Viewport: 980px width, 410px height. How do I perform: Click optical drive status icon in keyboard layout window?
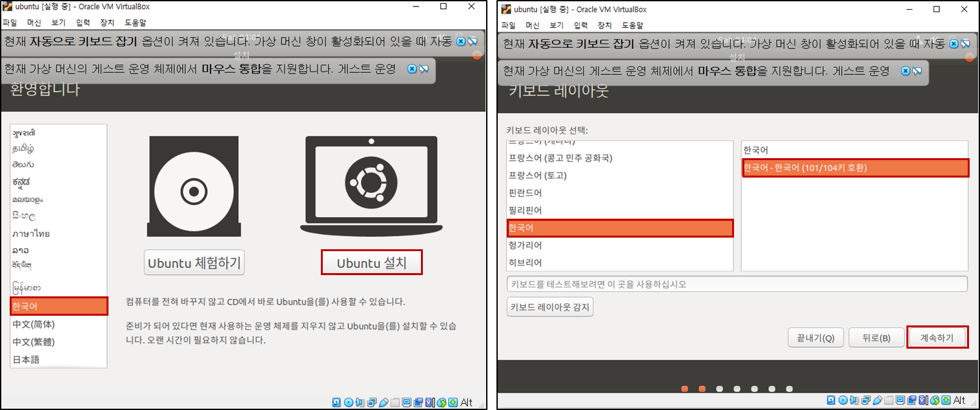pyautogui.click(x=842, y=402)
